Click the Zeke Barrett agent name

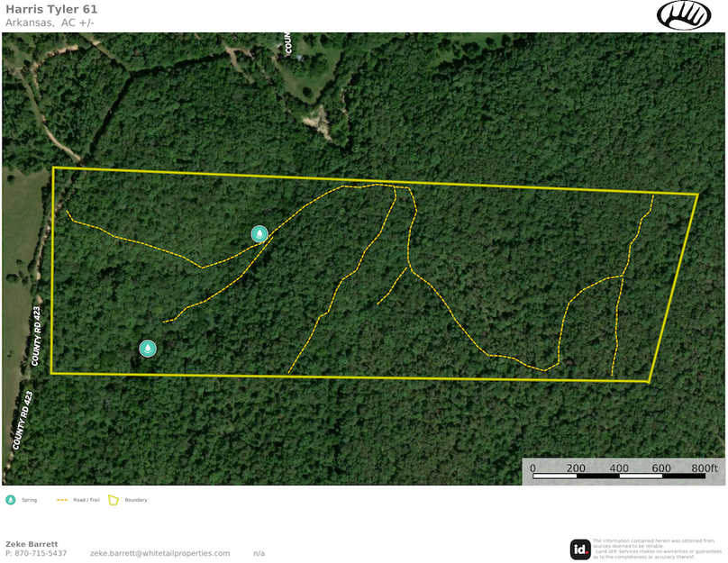[32, 544]
